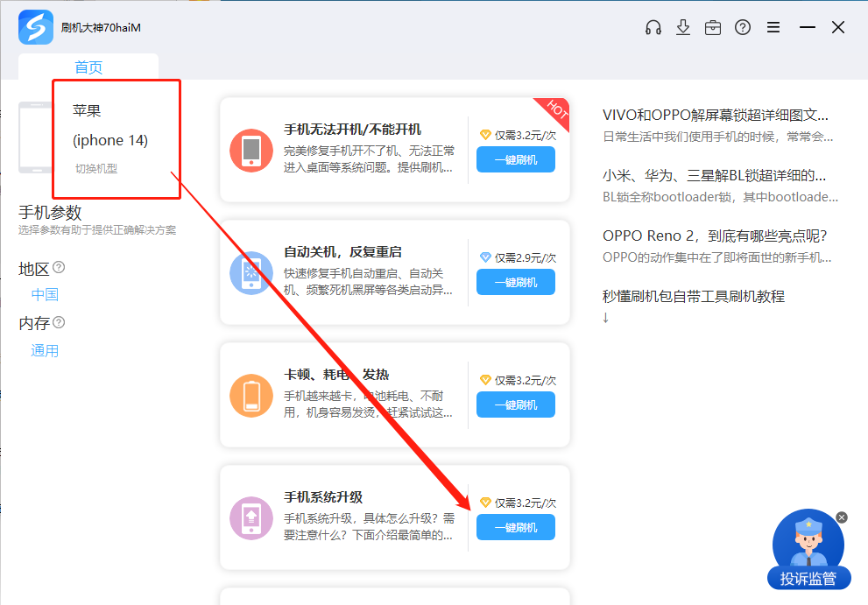
Task: Click the 投诉监管 complaint mascot
Action: point(808,549)
